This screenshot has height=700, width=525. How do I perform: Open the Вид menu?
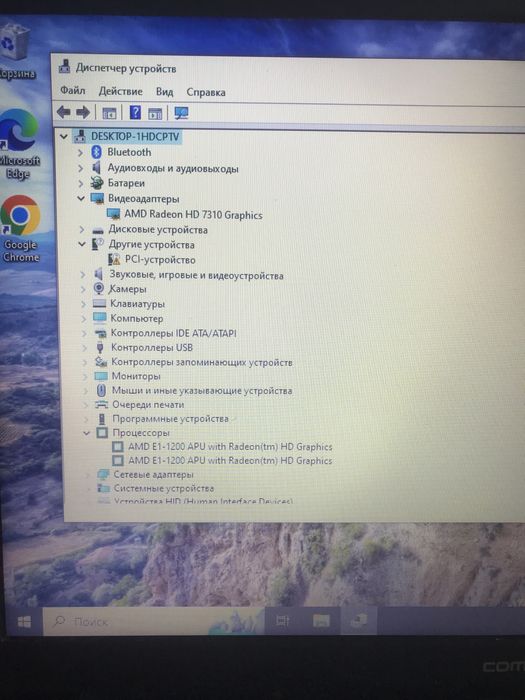click(x=164, y=92)
